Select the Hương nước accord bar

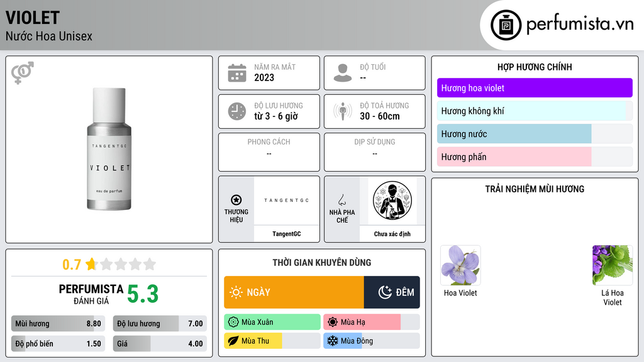pos(535,134)
